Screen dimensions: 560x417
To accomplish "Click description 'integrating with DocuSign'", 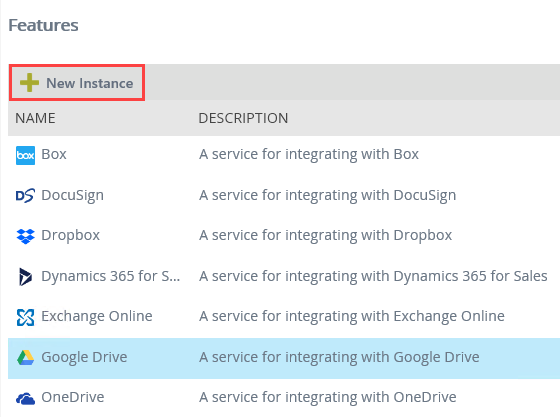I will 328,196.
